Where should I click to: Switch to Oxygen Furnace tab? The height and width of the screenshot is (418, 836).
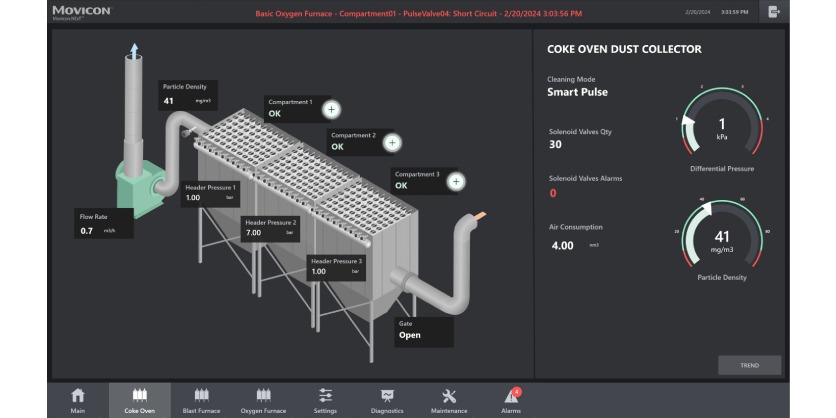(x=263, y=400)
